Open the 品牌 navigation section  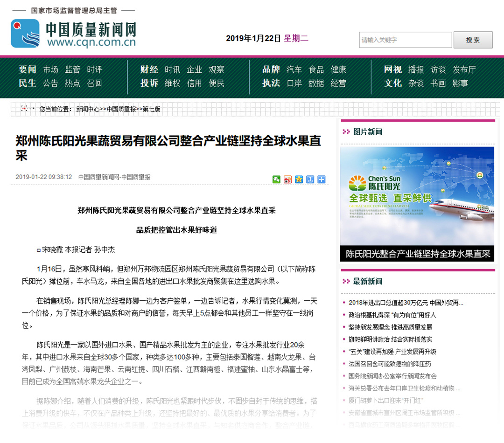pos(271,69)
